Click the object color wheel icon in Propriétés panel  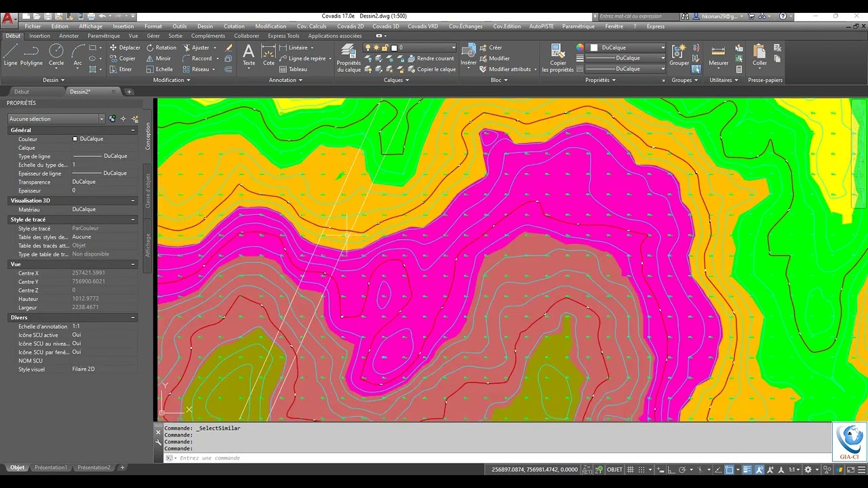click(x=580, y=47)
